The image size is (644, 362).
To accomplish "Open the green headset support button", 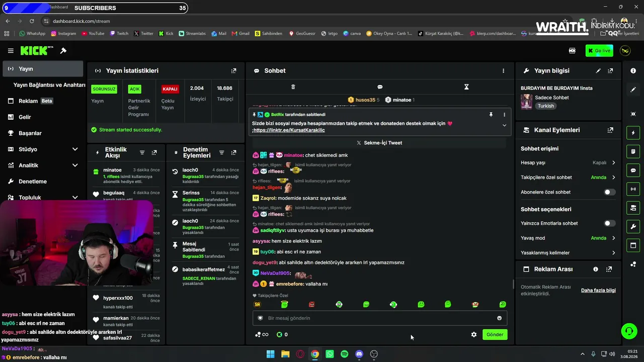I will tap(629, 331).
